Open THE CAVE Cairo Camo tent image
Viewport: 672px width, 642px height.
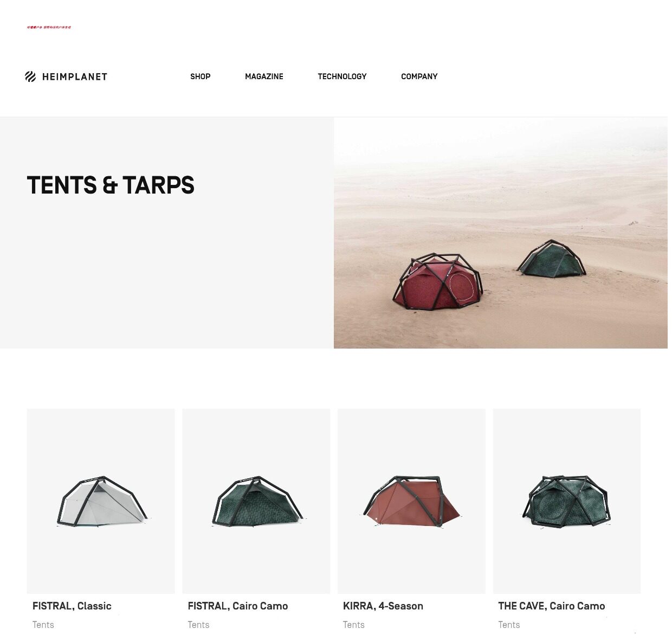[x=567, y=501]
